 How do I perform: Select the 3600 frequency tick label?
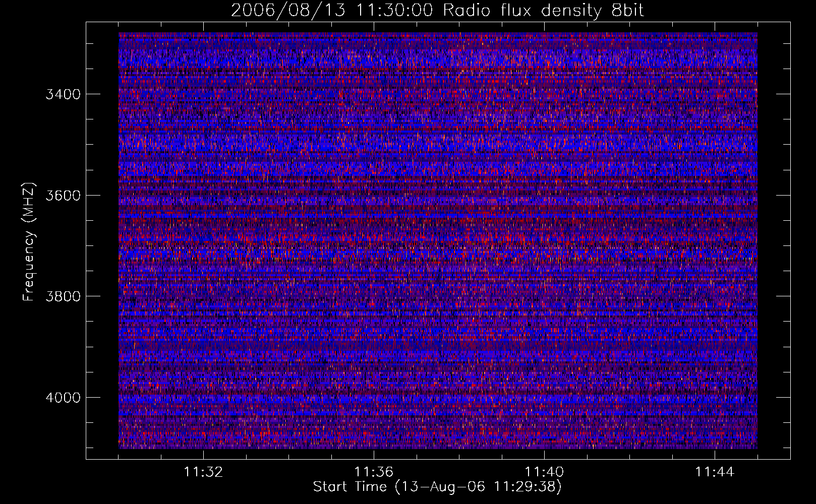click(63, 196)
